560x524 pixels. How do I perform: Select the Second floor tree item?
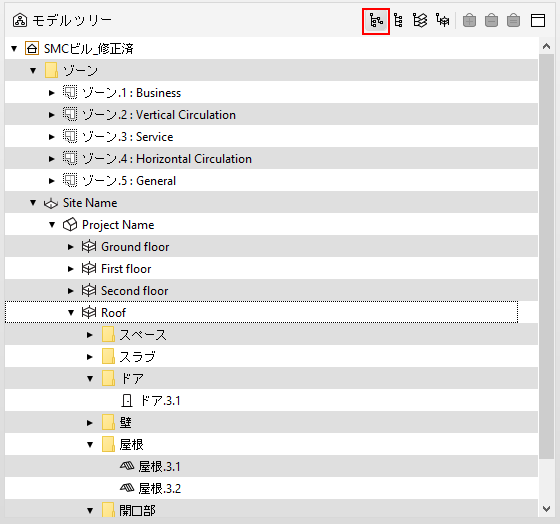(134, 291)
